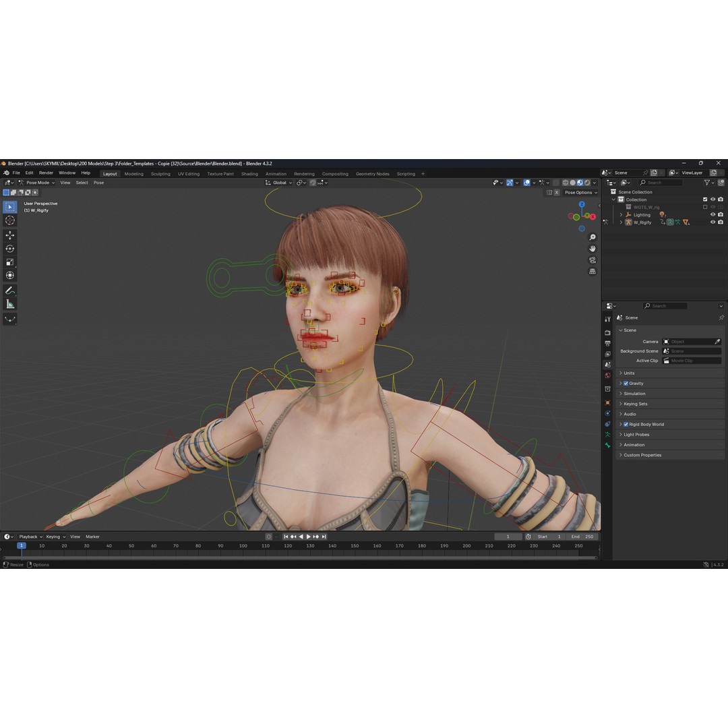Click the camera eyedropper icon
728x728 pixels.
pos(717,341)
